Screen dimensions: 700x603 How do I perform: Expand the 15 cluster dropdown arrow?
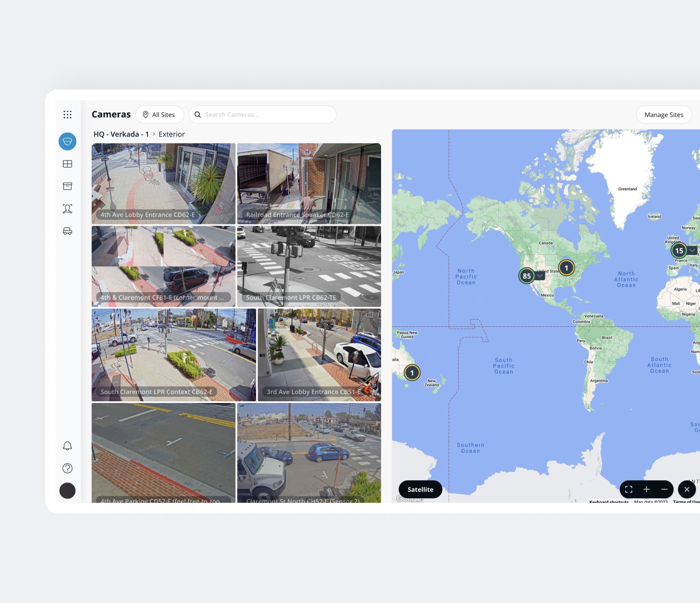(692, 251)
